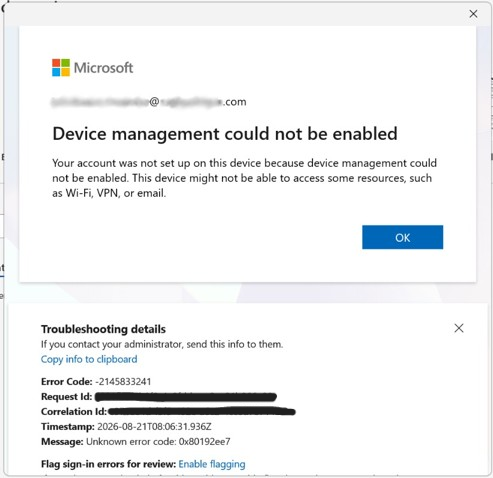Copy info to clipboard
Image resolution: width=493 pixels, height=478 pixels.
(89, 359)
